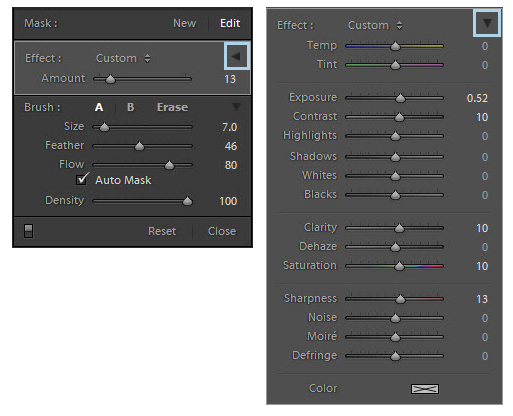Open the Custom effect preset menu in right panel
Screen dimensions: 513x416
pos(375,25)
